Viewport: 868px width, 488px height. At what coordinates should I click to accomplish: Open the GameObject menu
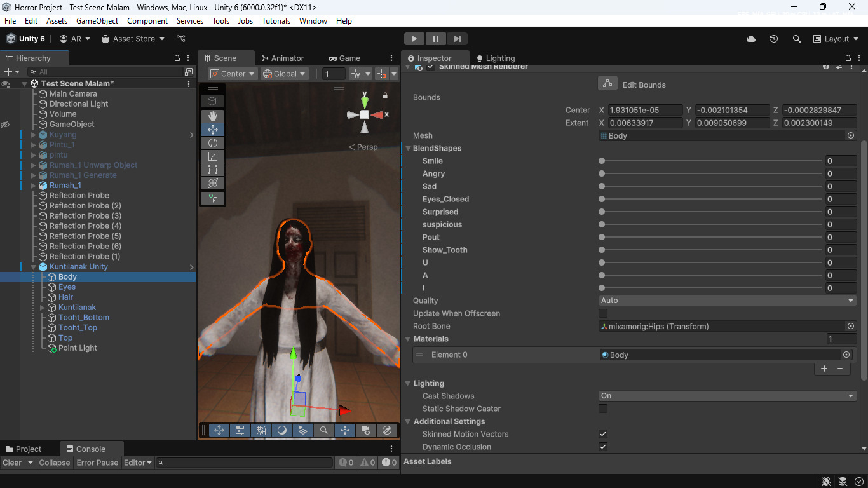(97, 21)
